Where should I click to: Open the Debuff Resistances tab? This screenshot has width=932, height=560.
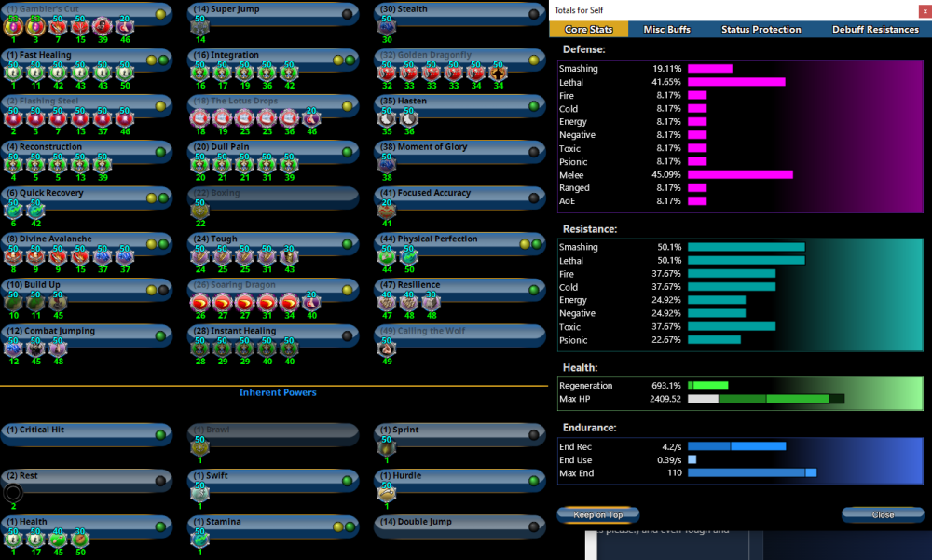click(875, 30)
